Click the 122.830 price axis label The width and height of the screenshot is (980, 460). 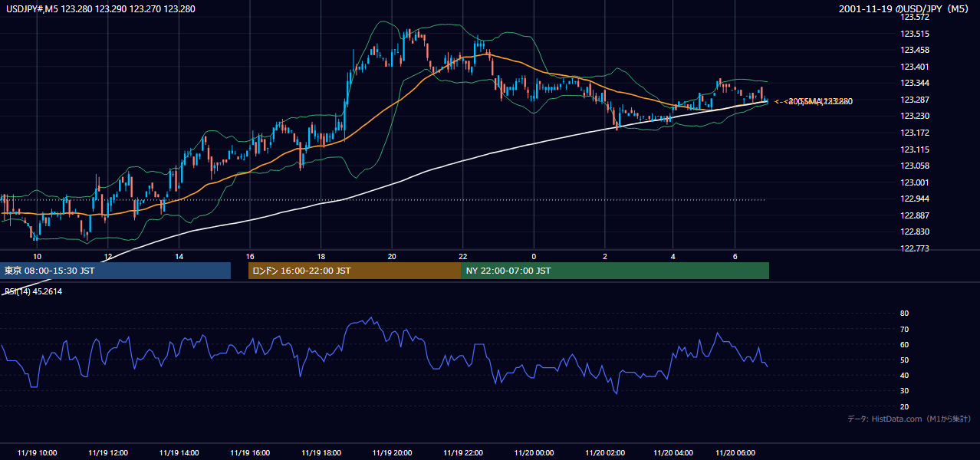[x=916, y=232]
